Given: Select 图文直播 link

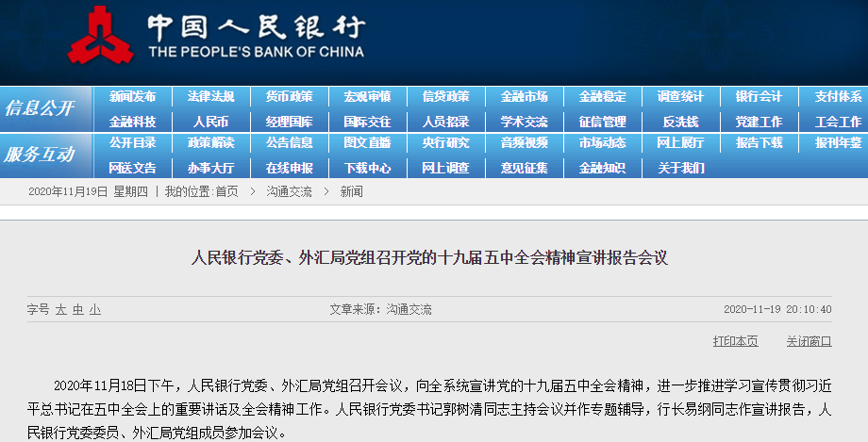Looking at the screenshot, I should tap(368, 142).
